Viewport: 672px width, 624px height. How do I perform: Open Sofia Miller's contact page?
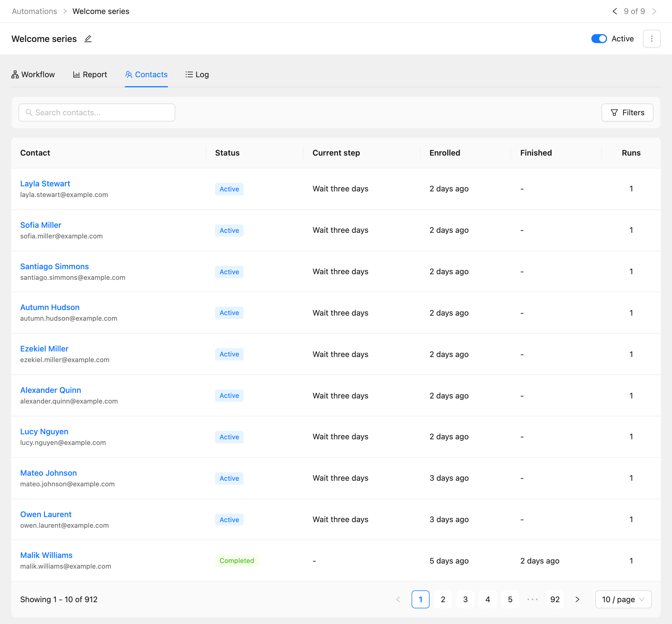point(41,225)
